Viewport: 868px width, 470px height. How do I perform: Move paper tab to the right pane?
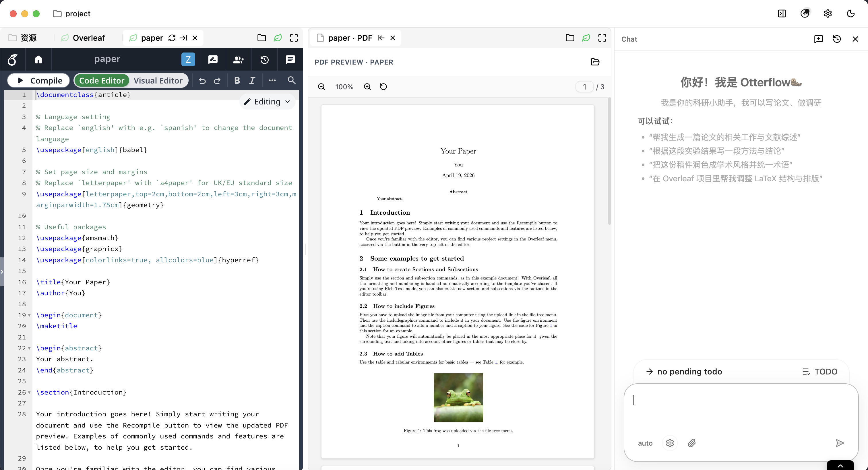click(184, 38)
